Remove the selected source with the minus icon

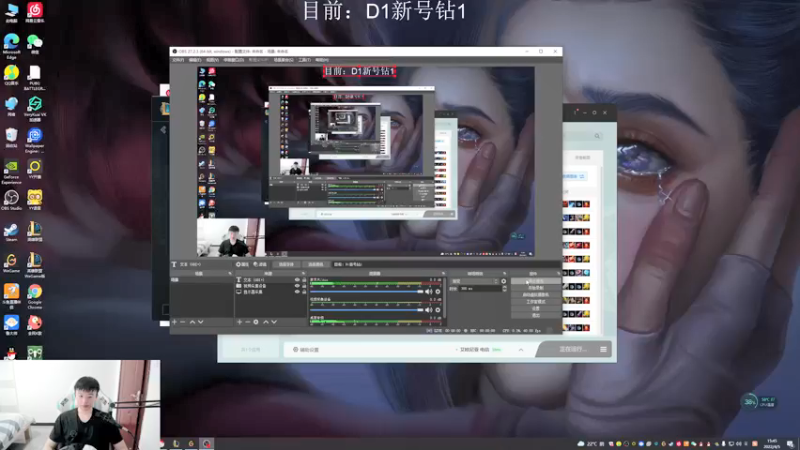tap(247, 322)
